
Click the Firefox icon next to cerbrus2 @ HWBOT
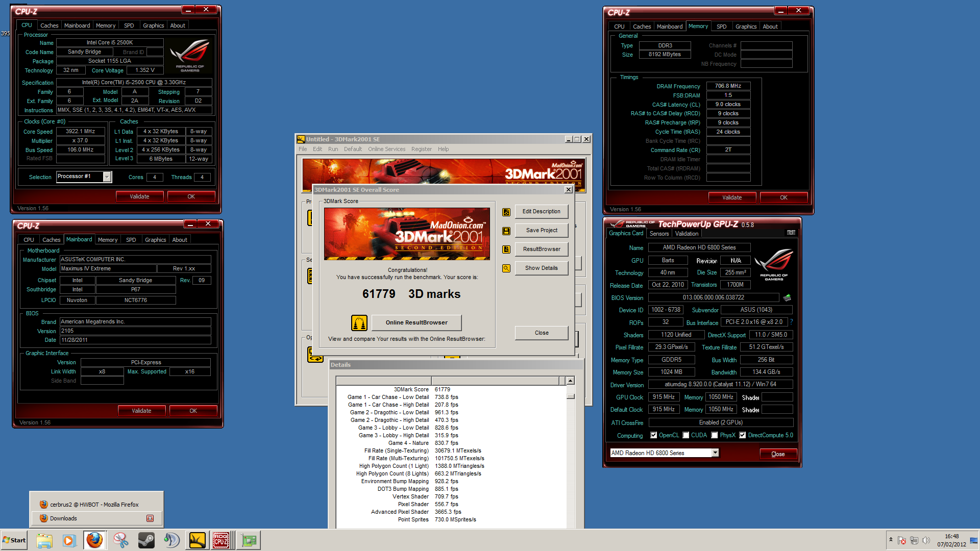click(44, 505)
